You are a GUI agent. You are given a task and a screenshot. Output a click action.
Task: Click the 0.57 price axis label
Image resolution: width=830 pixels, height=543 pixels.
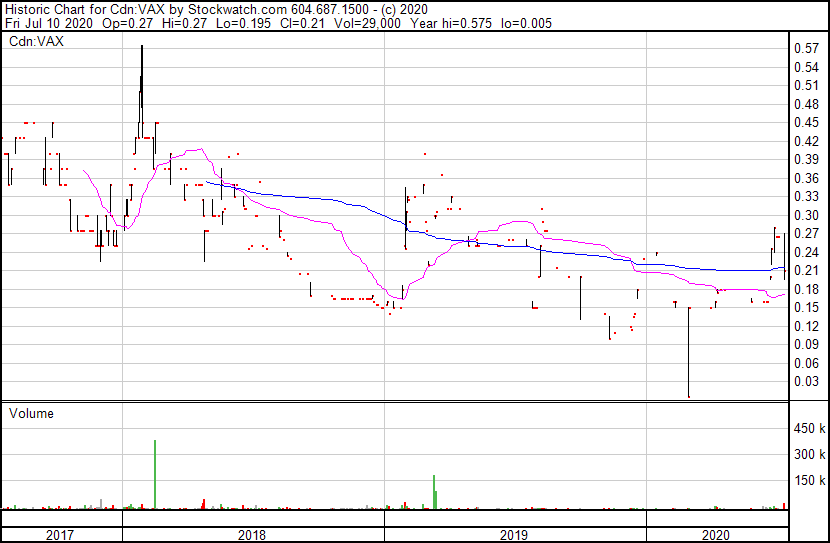tap(805, 48)
